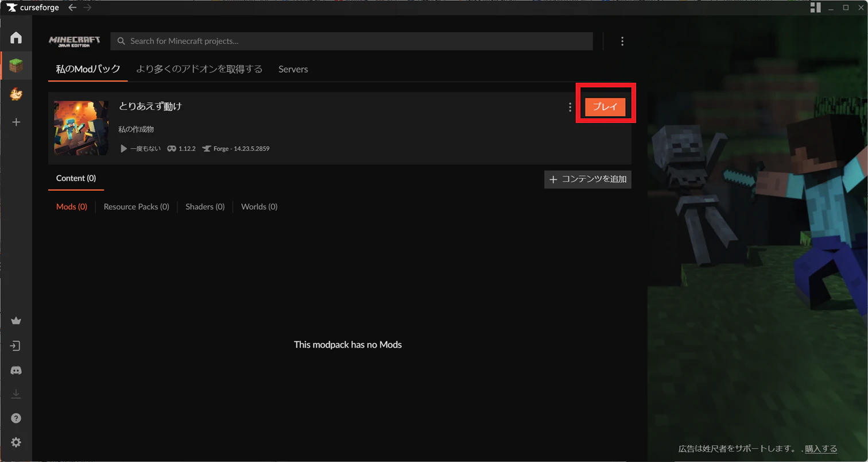Click the curseforge logo in title bar
The height and width of the screenshot is (462, 868).
[32, 7]
